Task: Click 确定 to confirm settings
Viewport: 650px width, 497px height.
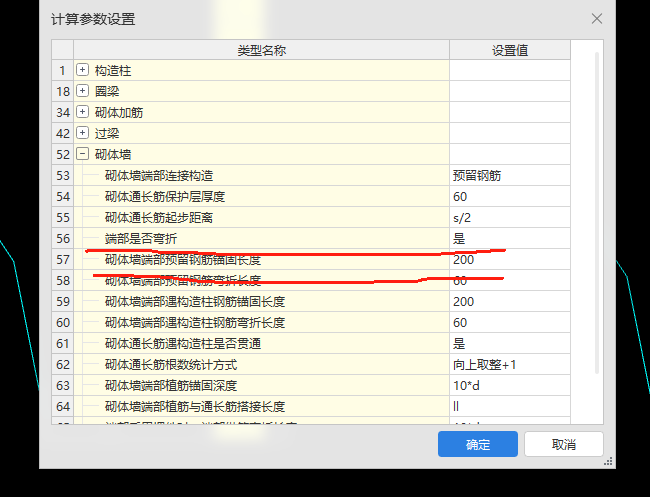Action: 478,444
